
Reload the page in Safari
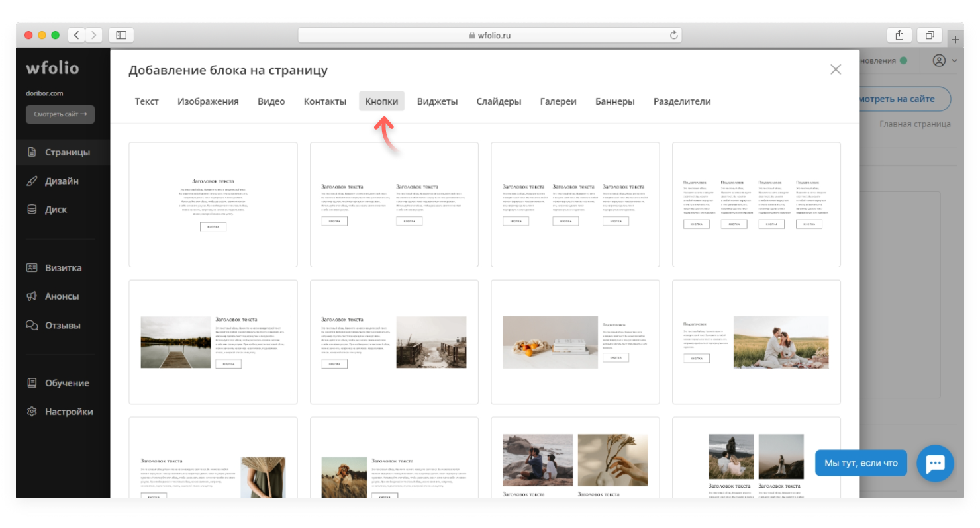(x=674, y=35)
